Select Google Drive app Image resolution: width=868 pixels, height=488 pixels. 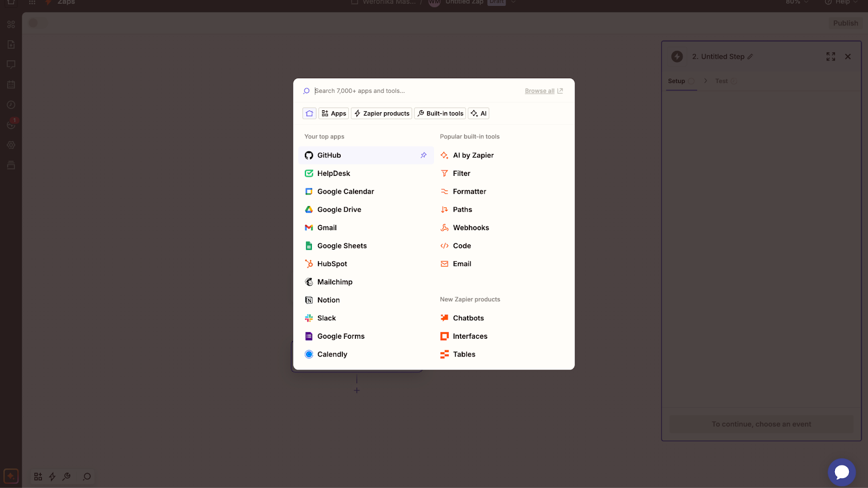[366, 210]
